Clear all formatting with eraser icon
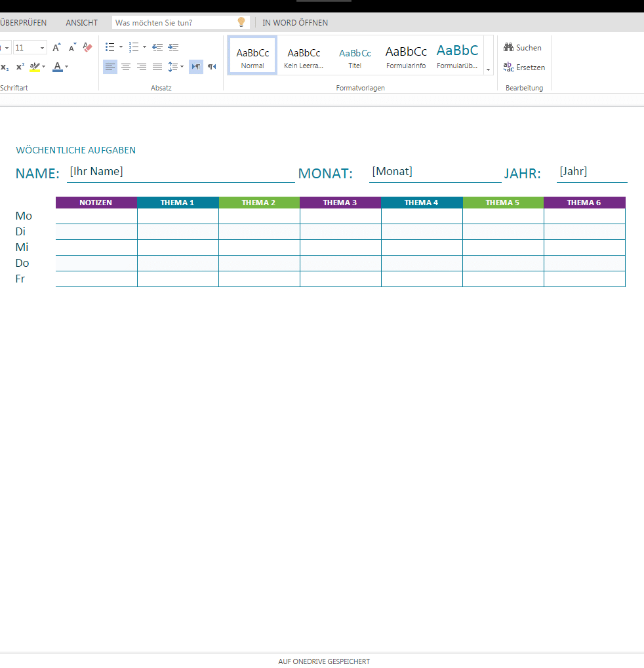 point(88,47)
